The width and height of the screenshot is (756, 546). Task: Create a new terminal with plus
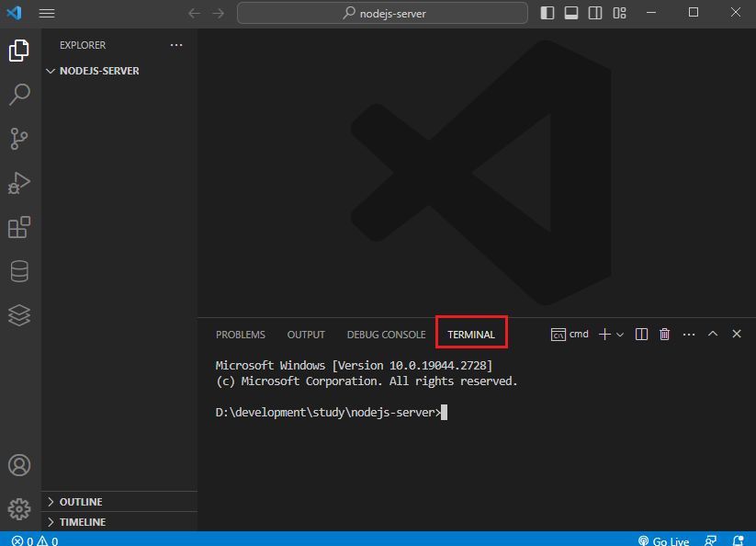pos(604,335)
